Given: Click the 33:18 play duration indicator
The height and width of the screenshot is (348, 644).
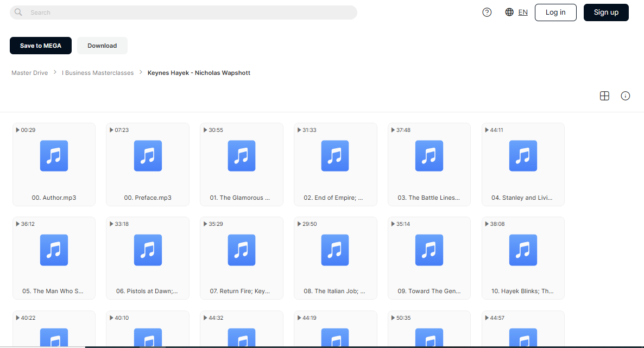Looking at the screenshot, I should click(x=119, y=224).
